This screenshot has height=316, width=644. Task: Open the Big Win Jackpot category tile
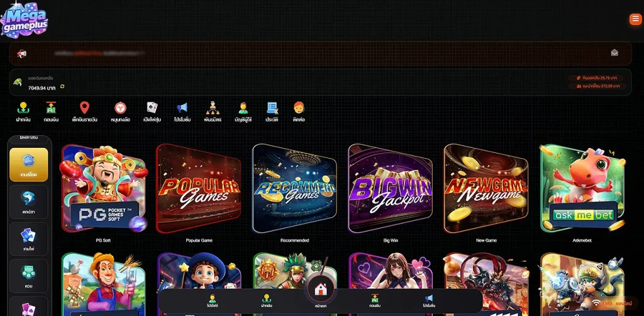point(390,189)
